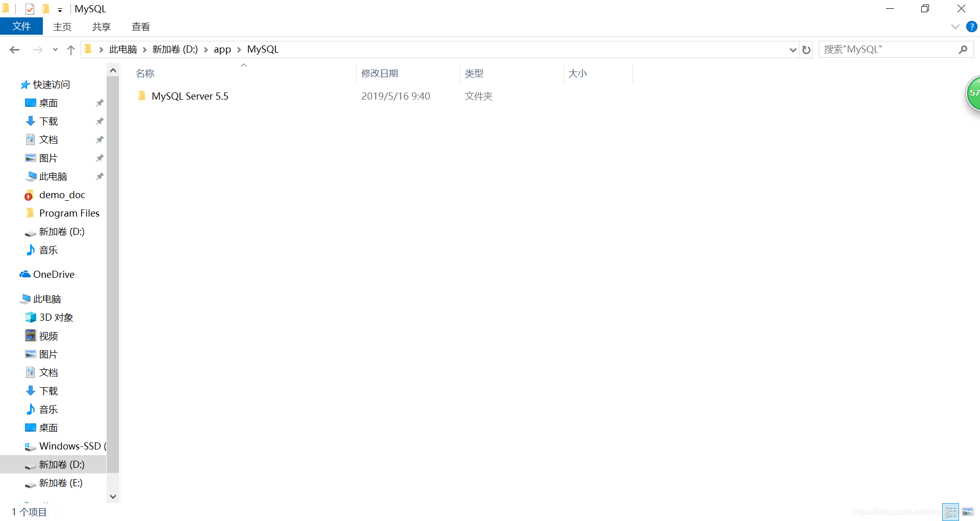Open 3D 对象 folder

click(x=56, y=318)
